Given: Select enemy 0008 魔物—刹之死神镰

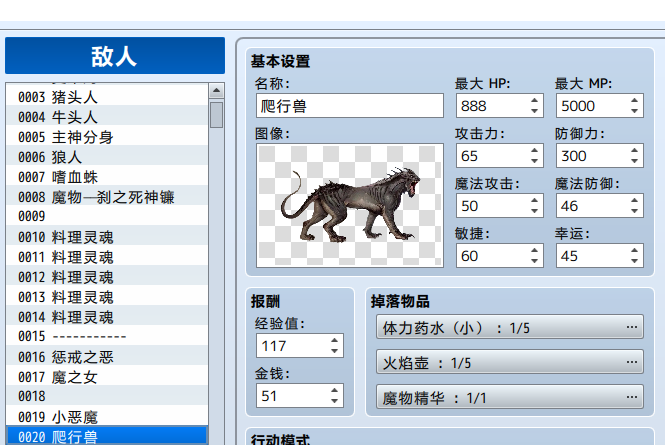Looking at the screenshot, I should (x=107, y=197).
